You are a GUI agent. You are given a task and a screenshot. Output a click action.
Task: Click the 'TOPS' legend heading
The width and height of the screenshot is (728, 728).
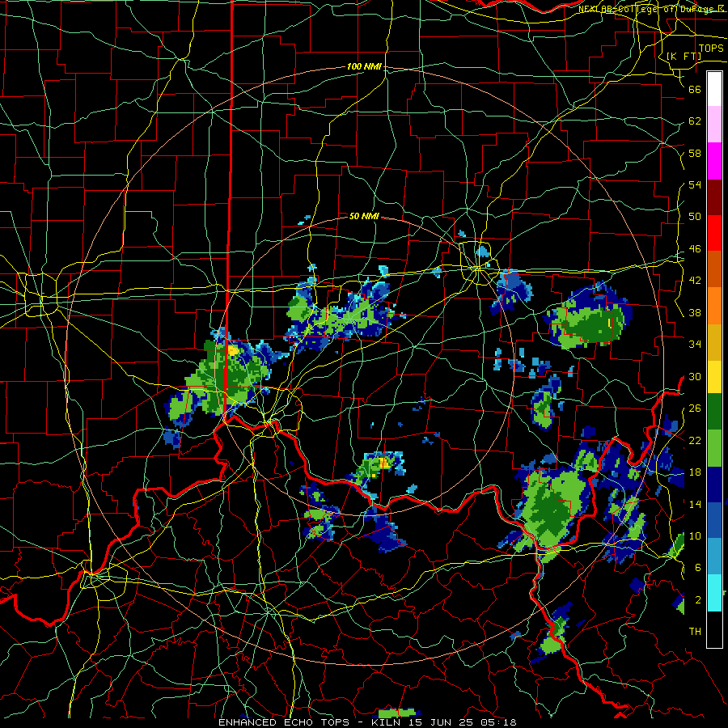(x=711, y=49)
